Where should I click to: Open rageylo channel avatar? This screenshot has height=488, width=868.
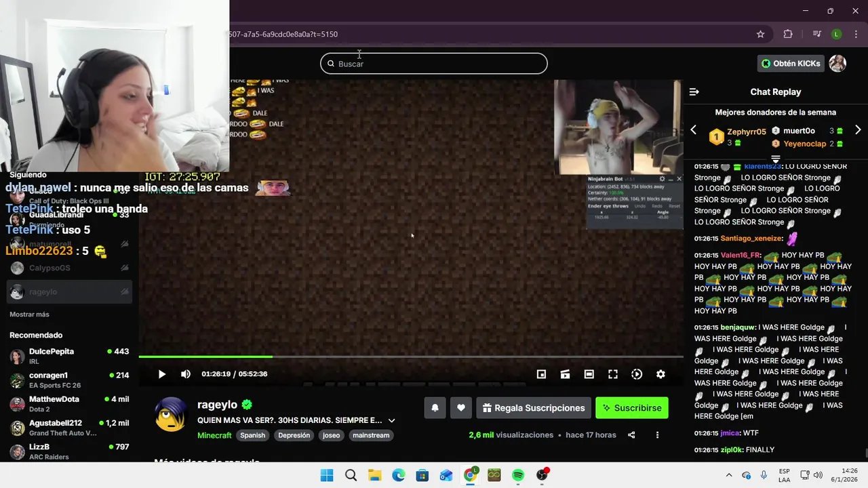[x=171, y=414]
